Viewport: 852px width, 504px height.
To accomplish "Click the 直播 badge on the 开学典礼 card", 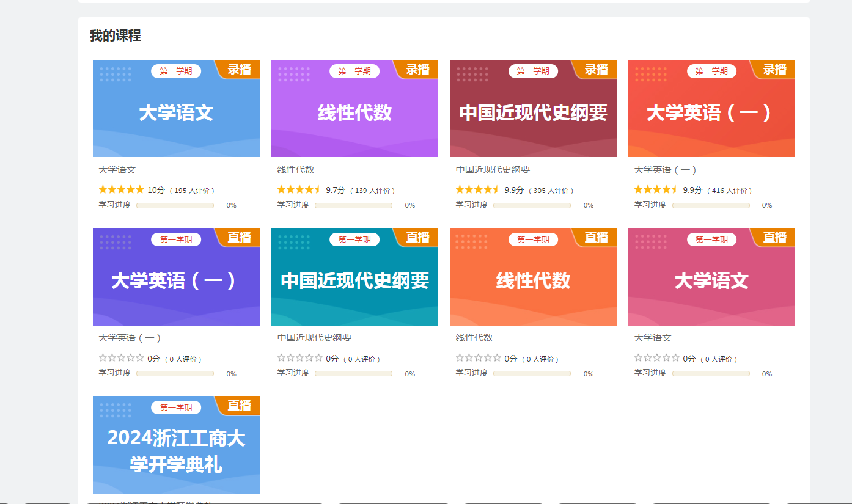I will coord(239,406).
